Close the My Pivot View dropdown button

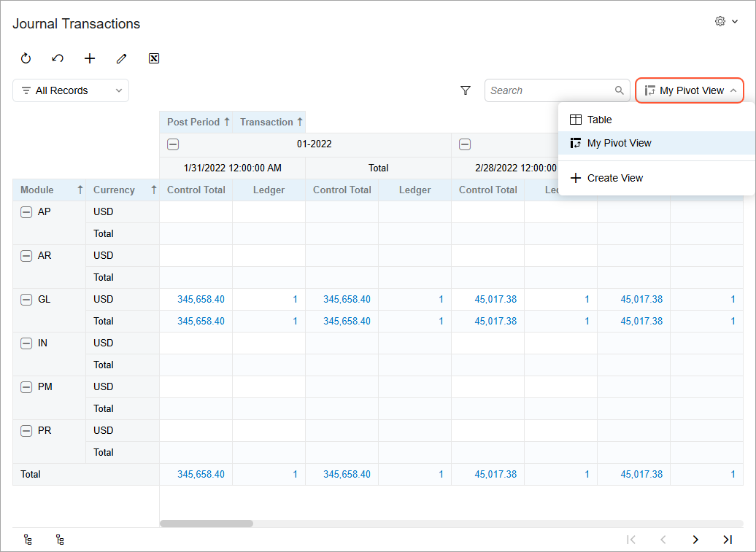(x=690, y=90)
